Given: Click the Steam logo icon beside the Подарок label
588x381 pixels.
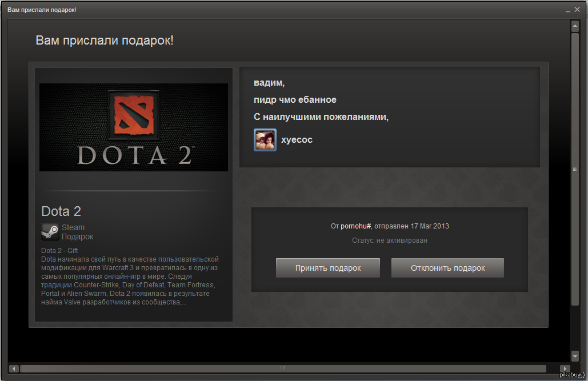Looking at the screenshot, I should pos(50,232).
